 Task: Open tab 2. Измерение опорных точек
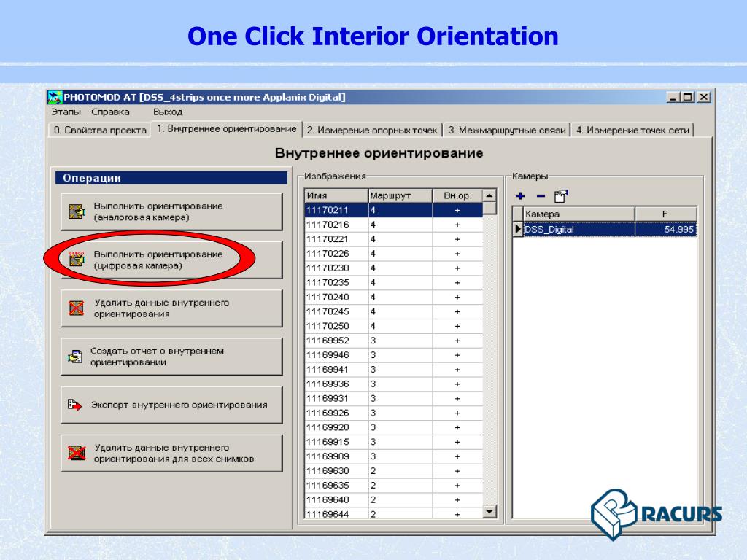372,130
